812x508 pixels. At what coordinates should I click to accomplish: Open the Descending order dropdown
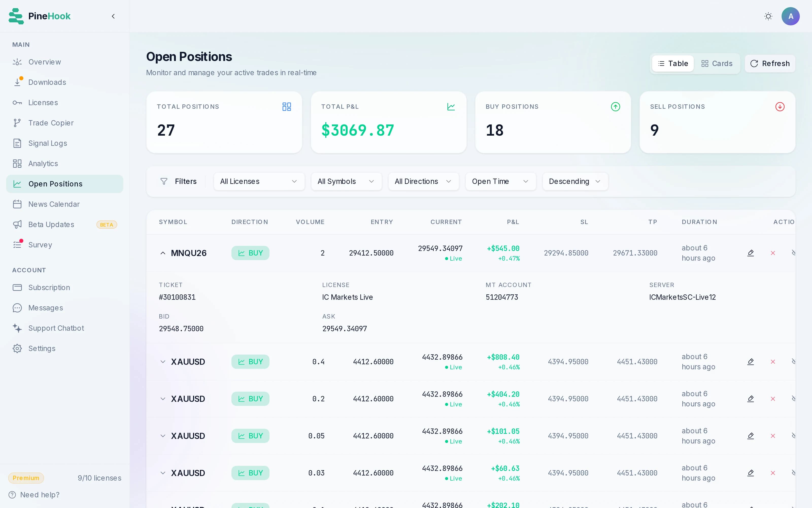pyautogui.click(x=575, y=181)
